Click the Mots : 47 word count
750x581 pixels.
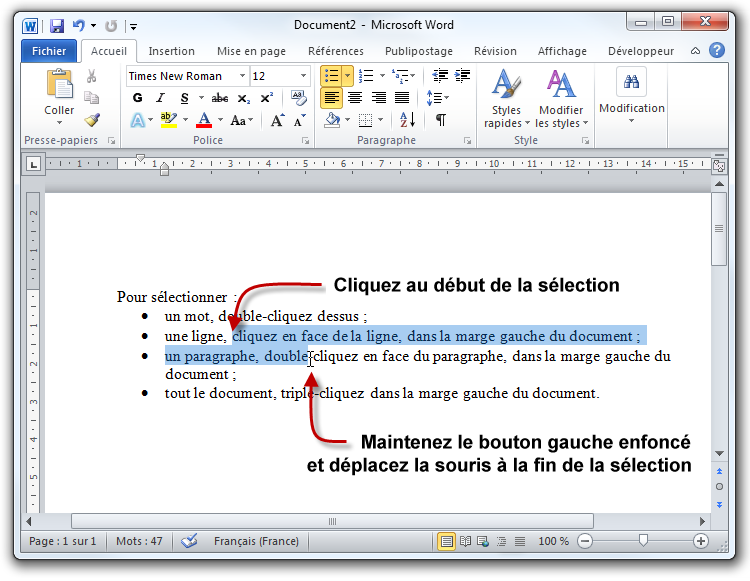[x=139, y=541]
